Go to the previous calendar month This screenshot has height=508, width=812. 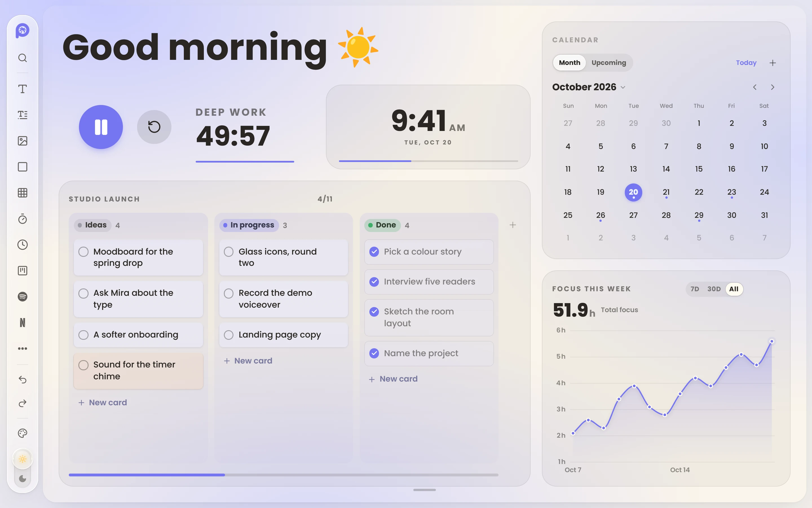754,87
